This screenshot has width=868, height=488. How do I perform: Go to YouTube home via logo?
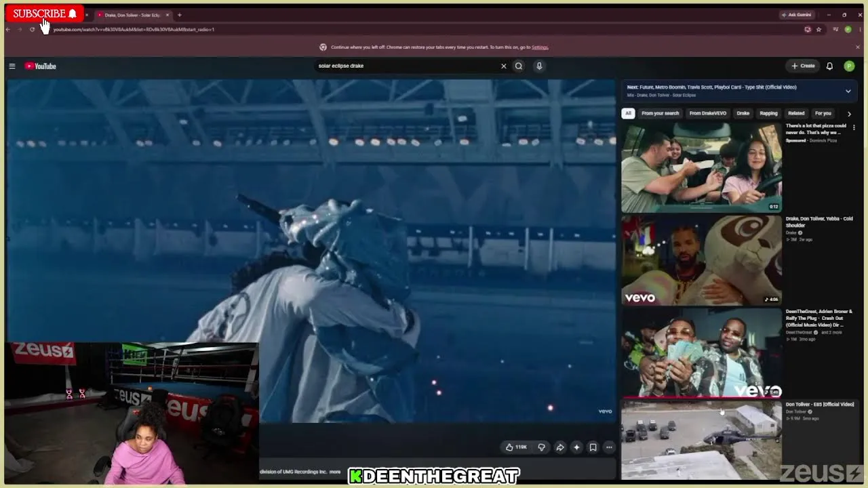tap(41, 66)
